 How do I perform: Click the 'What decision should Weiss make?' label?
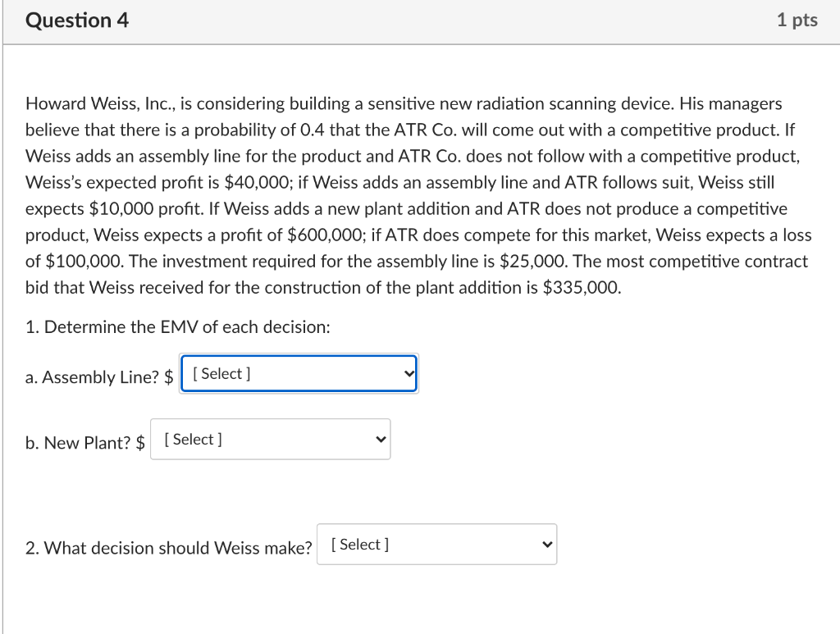(169, 548)
